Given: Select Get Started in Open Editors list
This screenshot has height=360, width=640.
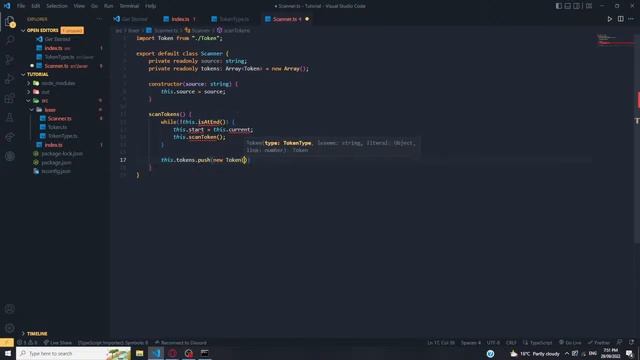Looking at the screenshot, I should (57, 39).
